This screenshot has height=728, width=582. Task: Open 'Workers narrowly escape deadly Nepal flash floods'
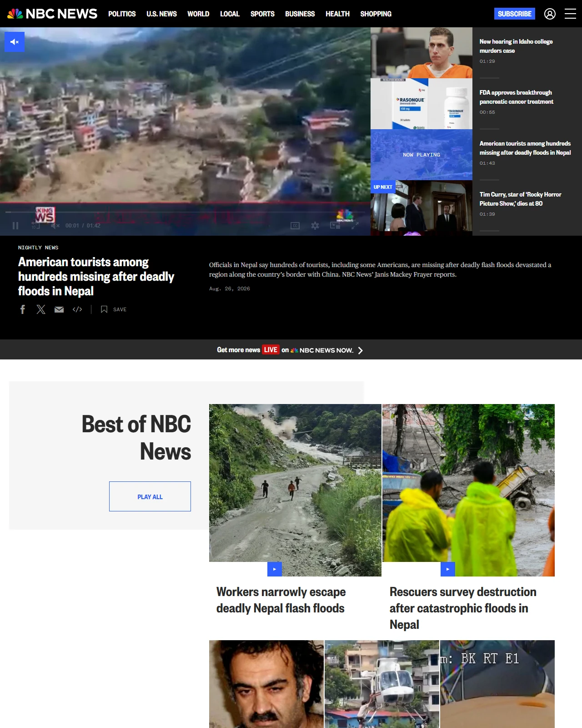click(281, 600)
